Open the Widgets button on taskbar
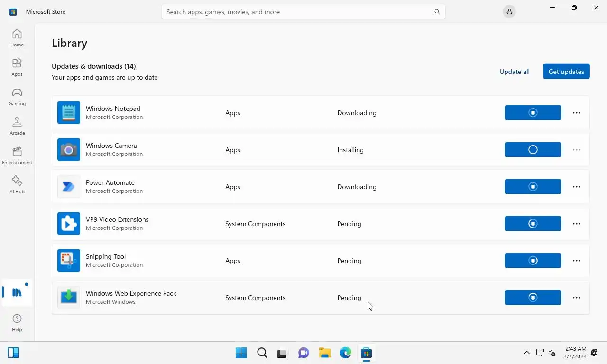This screenshot has height=364, width=607. pyautogui.click(x=13, y=353)
